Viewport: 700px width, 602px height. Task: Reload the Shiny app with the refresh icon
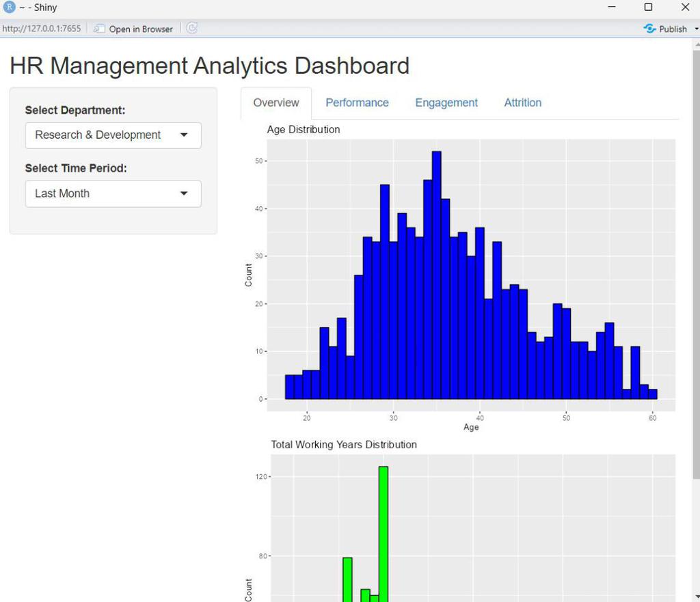[x=191, y=28]
